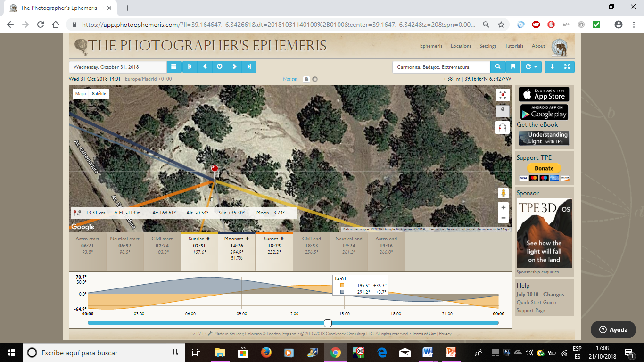Image resolution: width=644 pixels, height=362 pixels.
Task: Click the Privacy footer link
Action: coord(445,334)
